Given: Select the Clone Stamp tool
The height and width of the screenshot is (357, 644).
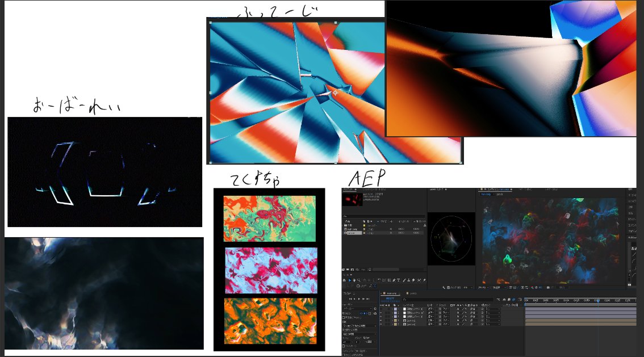Looking at the screenshot, I should click(x=409, y=280).
